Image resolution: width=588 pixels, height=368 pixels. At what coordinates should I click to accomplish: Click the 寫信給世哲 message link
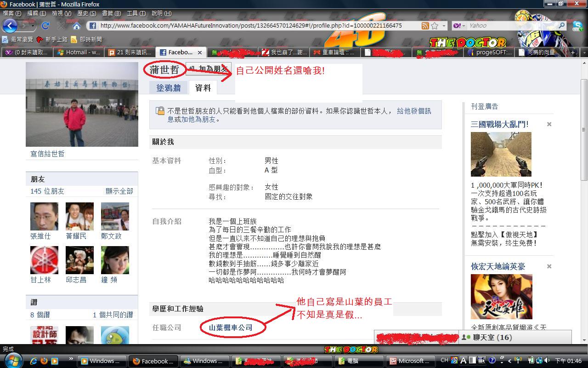click(x=47, y=154)
